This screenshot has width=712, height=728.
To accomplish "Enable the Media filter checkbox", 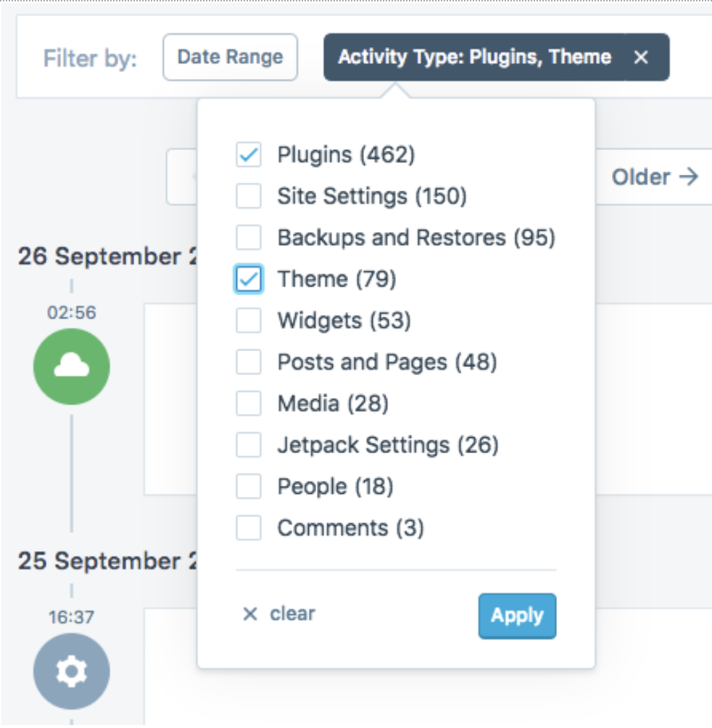I will click(249, 403).
